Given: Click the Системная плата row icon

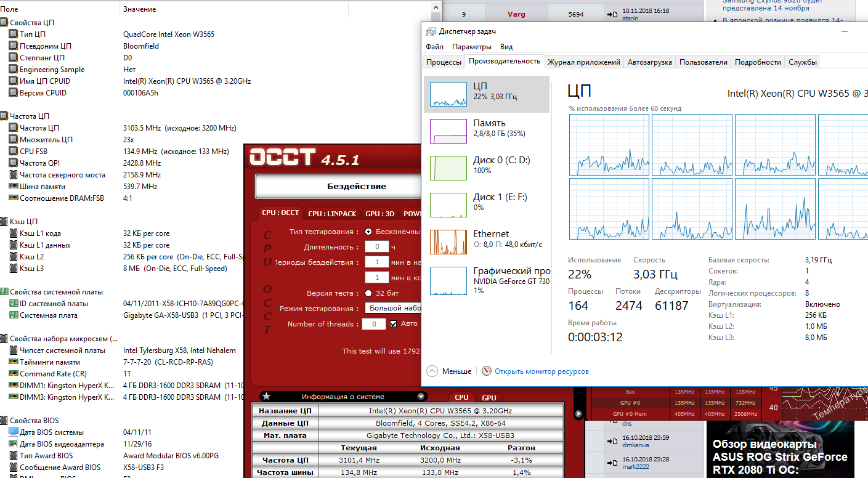Looking at the screenshot, I should tap(14, 315).
